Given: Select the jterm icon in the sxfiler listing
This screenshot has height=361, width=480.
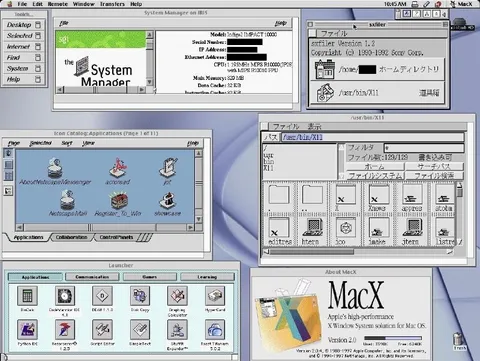Looking at the screenshot, I should click(x=412, y=228).
